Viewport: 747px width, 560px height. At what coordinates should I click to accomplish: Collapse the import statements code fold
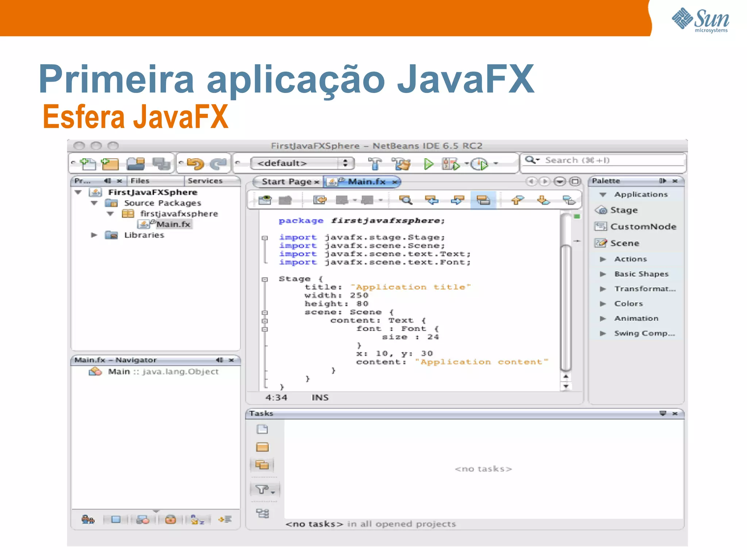265,238
